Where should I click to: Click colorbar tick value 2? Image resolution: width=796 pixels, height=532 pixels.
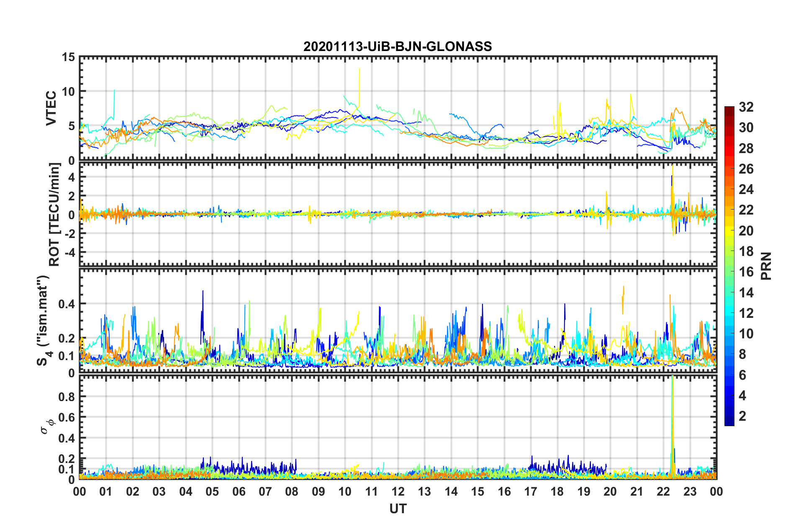(x=742, y=416)
